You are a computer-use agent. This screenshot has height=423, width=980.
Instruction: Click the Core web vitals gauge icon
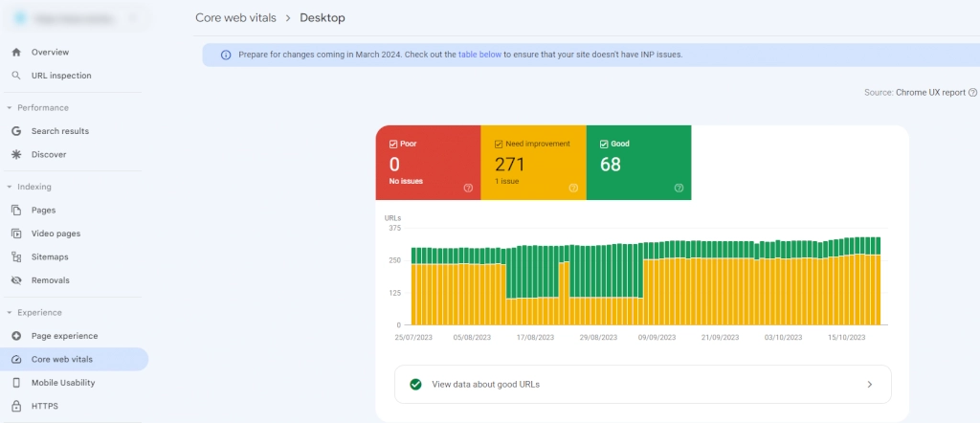click(17, 359)
